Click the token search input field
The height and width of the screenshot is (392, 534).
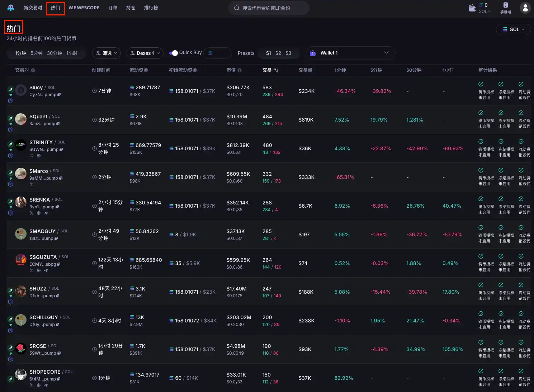269,8
